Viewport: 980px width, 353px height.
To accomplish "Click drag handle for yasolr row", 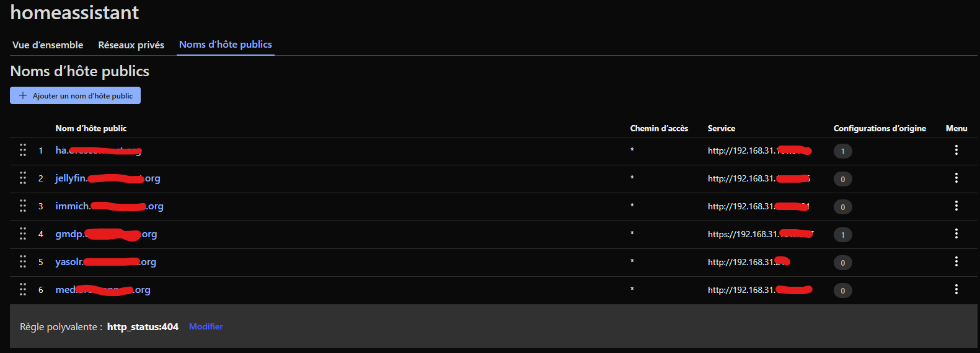I will (23, 262).
